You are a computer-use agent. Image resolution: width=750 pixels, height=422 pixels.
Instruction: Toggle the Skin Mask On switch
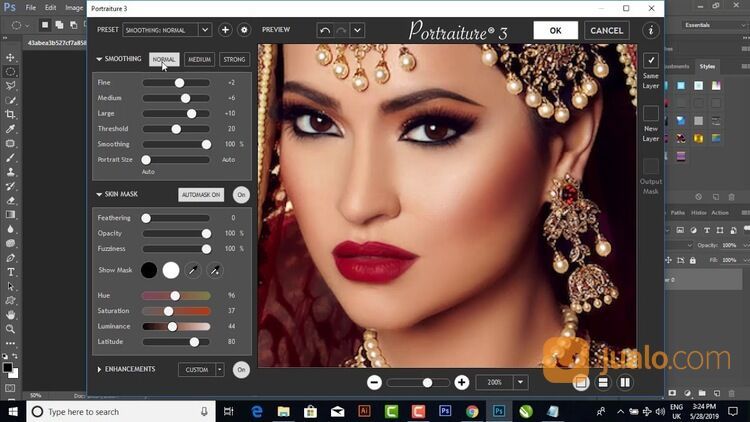coord(241,194)
